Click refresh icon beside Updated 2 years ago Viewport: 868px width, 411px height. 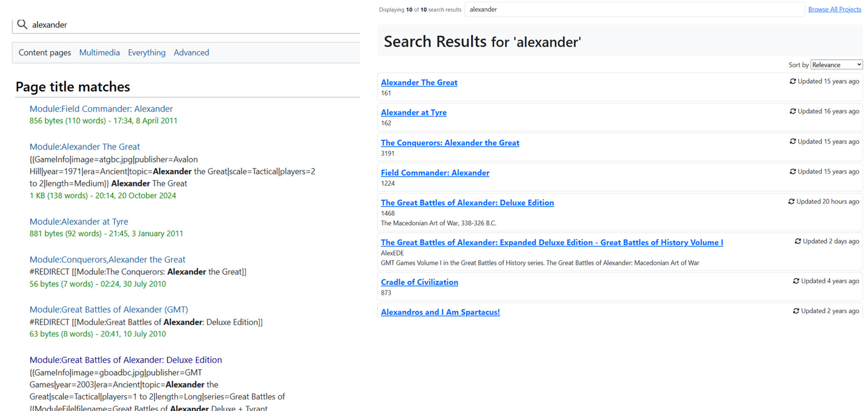796,311
